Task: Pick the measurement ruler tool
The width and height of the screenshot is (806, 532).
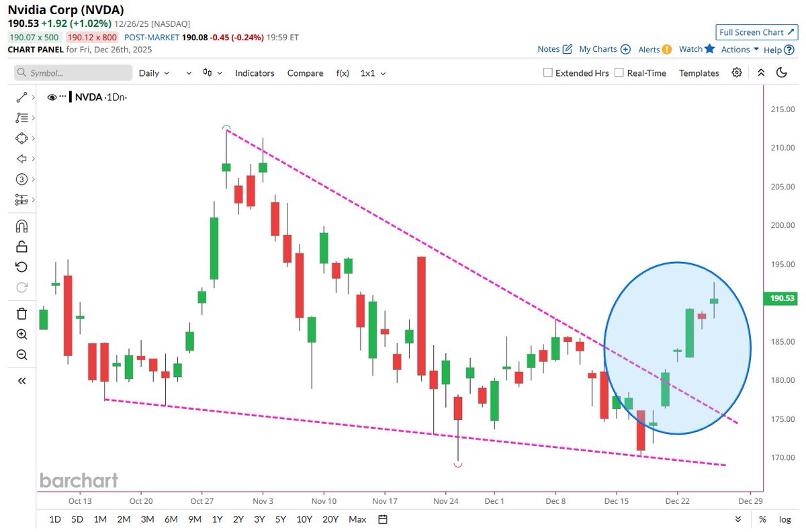Action: click(x=21, y=199)
